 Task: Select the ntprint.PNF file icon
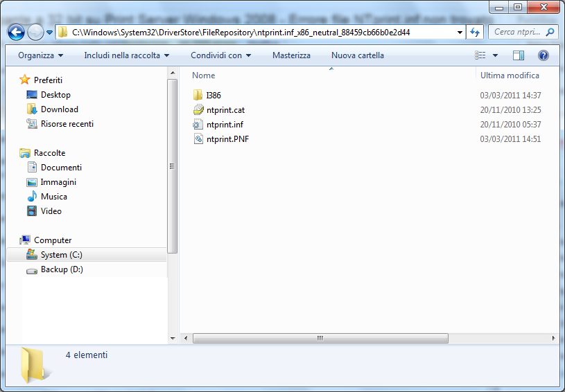tap(198, 139)
